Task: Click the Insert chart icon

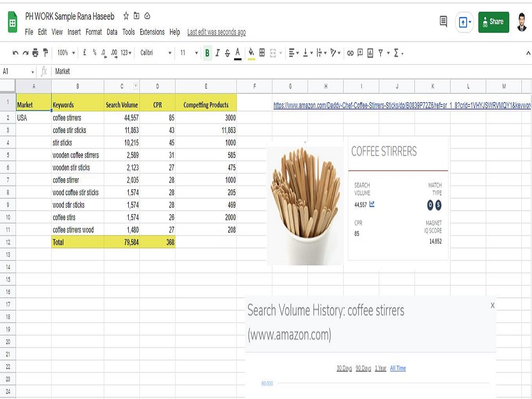Action: point(370,53)
